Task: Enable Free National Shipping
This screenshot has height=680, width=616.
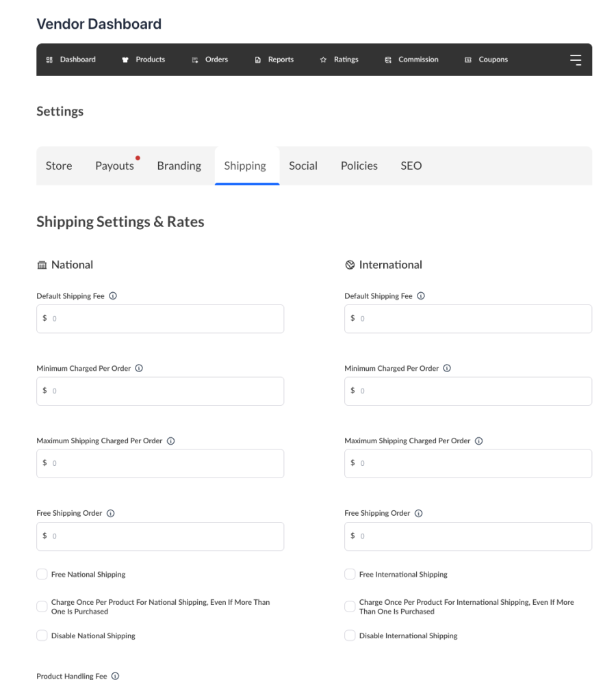Action: (42, 574)
